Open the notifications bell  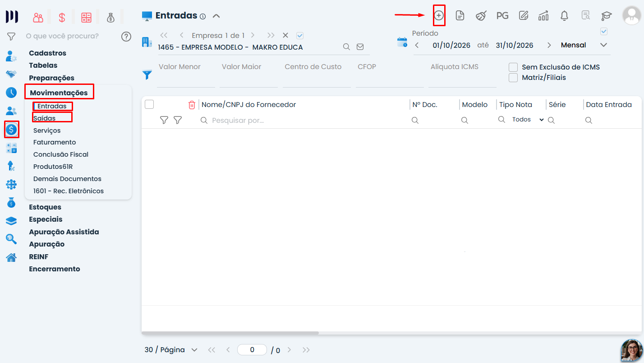(x=564, y=16)
